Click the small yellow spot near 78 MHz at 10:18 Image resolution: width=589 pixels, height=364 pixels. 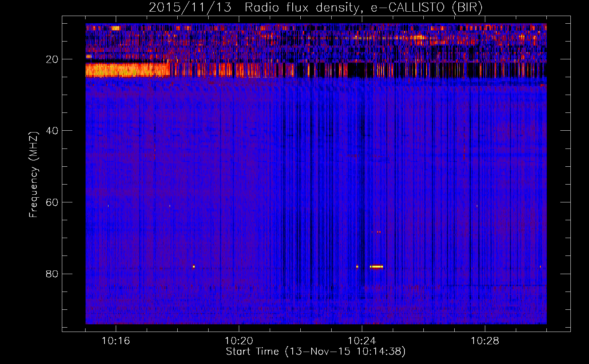click(x=194, y=266)
